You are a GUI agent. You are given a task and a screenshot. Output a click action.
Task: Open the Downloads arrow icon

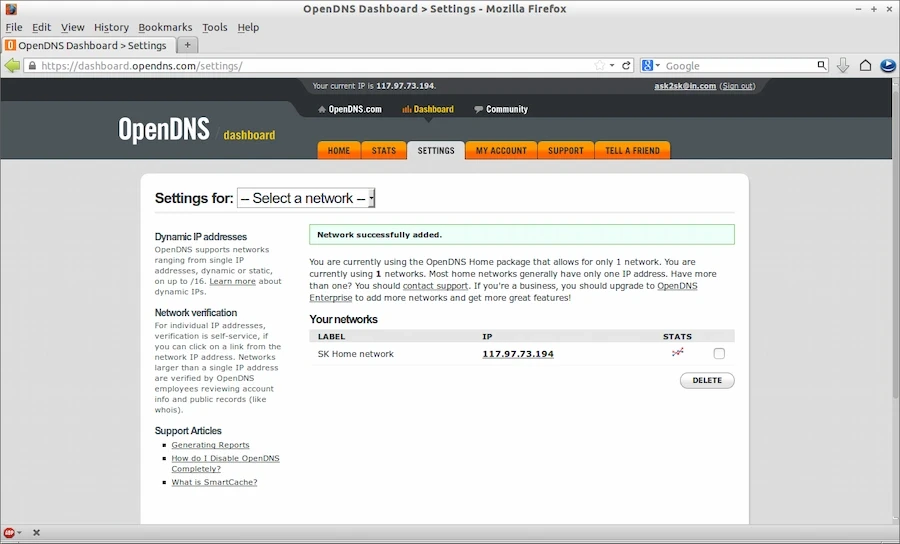[843, 65]
